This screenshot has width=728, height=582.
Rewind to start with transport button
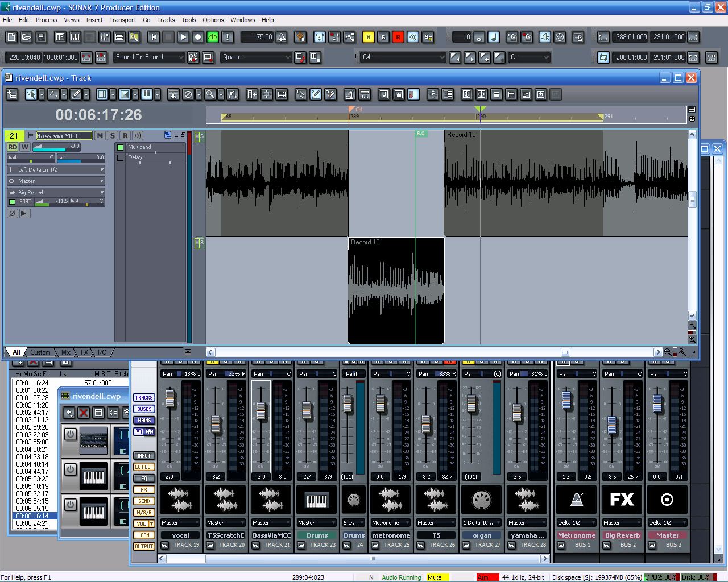(154, 37)
